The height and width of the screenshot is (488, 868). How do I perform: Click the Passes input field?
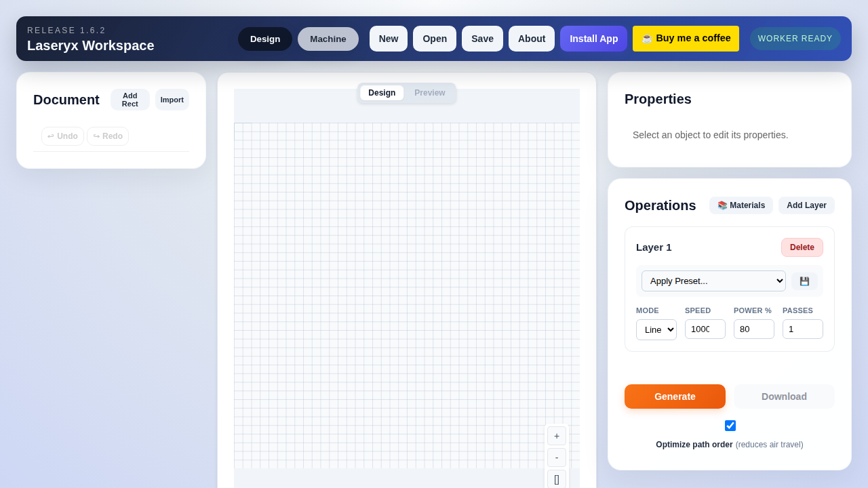[x=803, y=329]
